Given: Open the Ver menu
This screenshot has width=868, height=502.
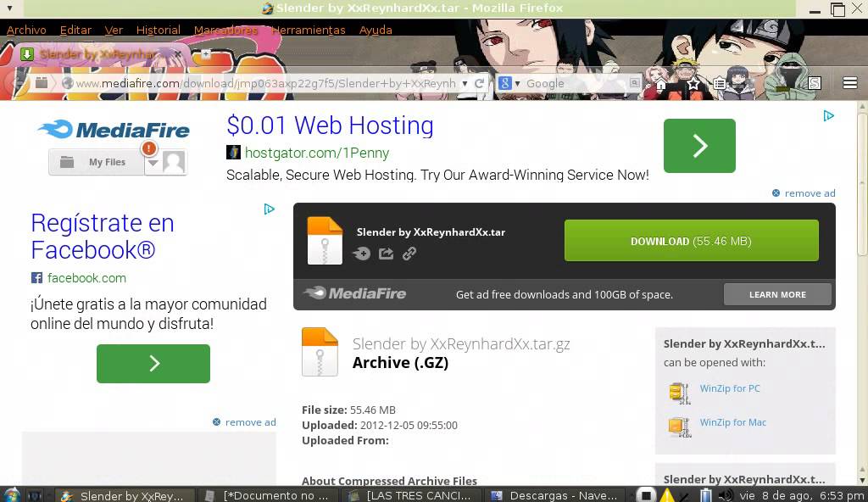Looking at the screenshot, I should coord(114,30).
